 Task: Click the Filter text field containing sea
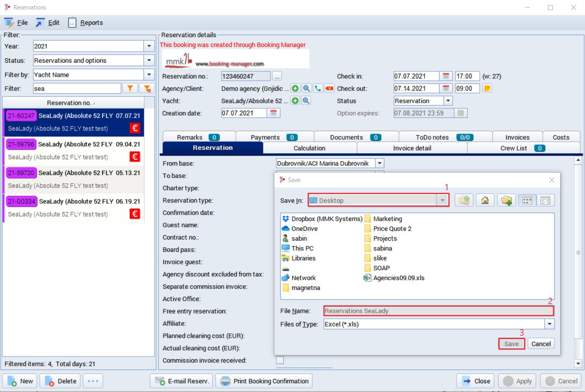[77, 89]
